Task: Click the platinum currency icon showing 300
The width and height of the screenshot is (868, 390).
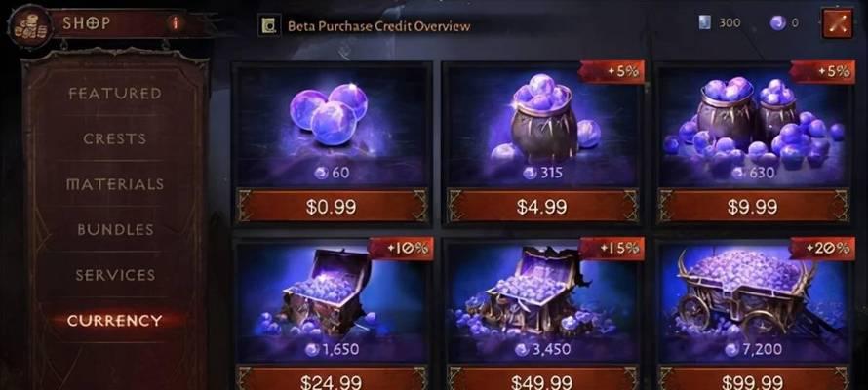Action: (705, 23)
